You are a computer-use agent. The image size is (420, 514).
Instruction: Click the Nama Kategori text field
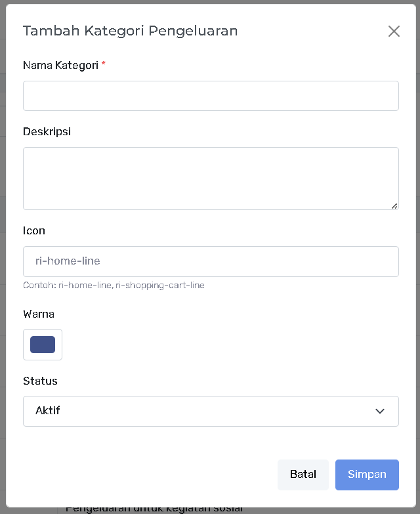(211, 96)
